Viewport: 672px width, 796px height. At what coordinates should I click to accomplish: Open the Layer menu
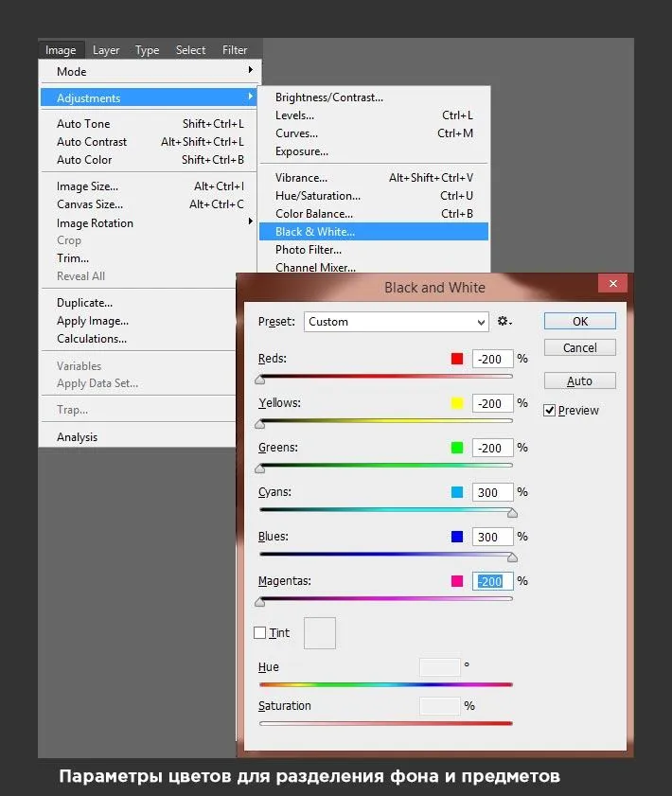click(x=106, y=50)
